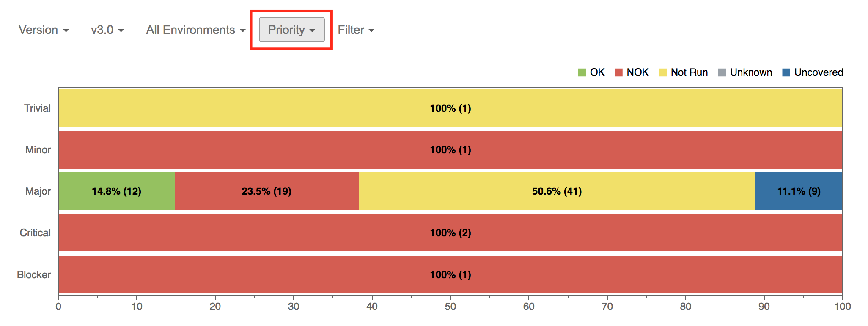Toggle the Not Run legend yellow swatch
Image resolution: width=868 pixels, height=326 pixels.
[x=663, y=72]
